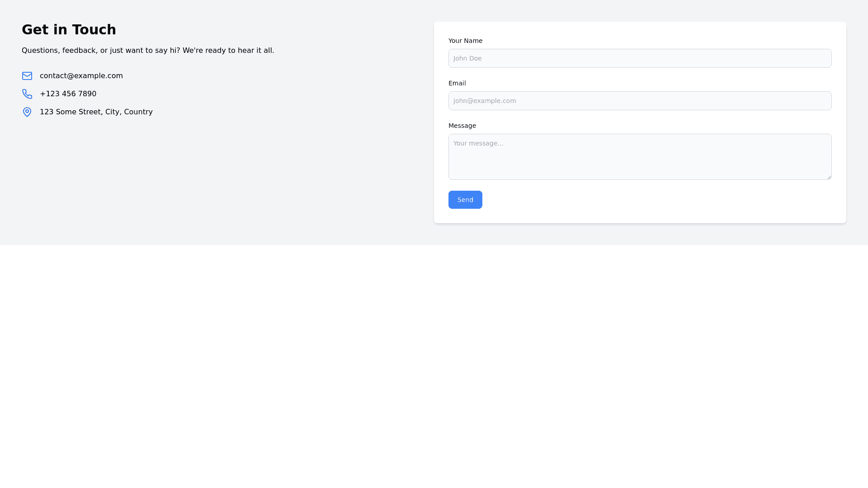The width and height of the screenshot is (868, 488).
Task: Click the 123 Some Street address text
Action: coord(96,112)
